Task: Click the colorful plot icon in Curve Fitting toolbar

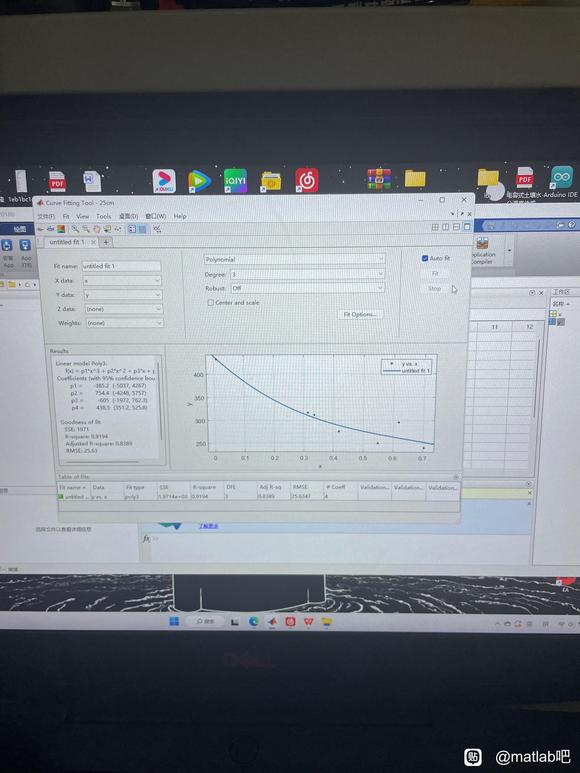Action: point(61,229)
